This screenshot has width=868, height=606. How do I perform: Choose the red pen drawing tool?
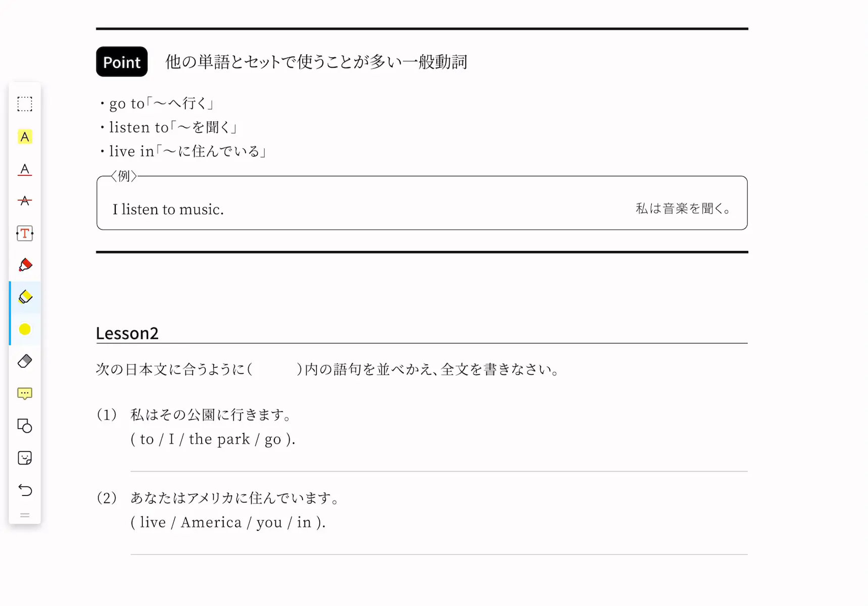pos(25,265)
